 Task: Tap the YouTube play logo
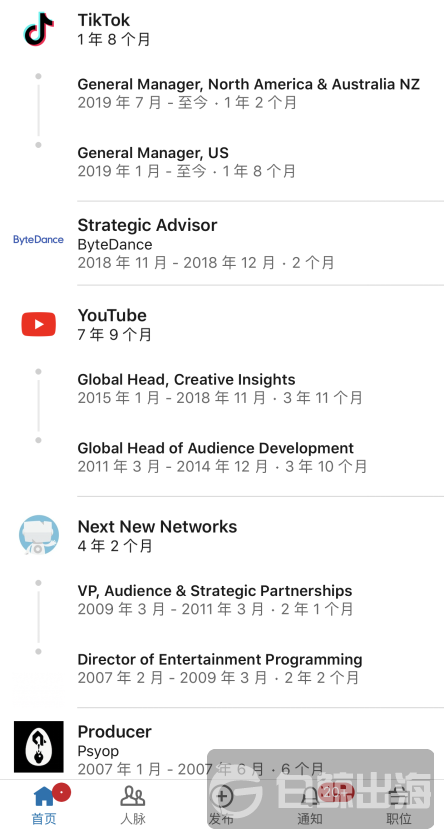[39, 324]
